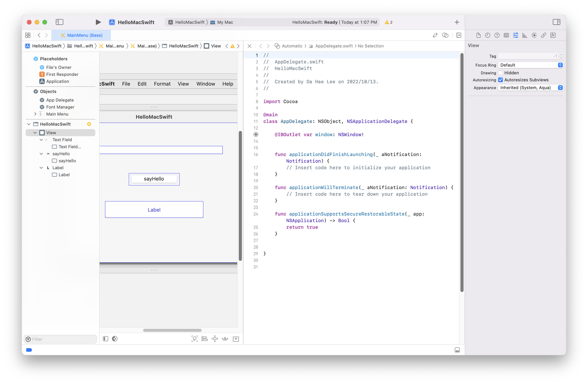Click the sayHello button on canvas
The image size is (588, 384).
pos(154,179)
